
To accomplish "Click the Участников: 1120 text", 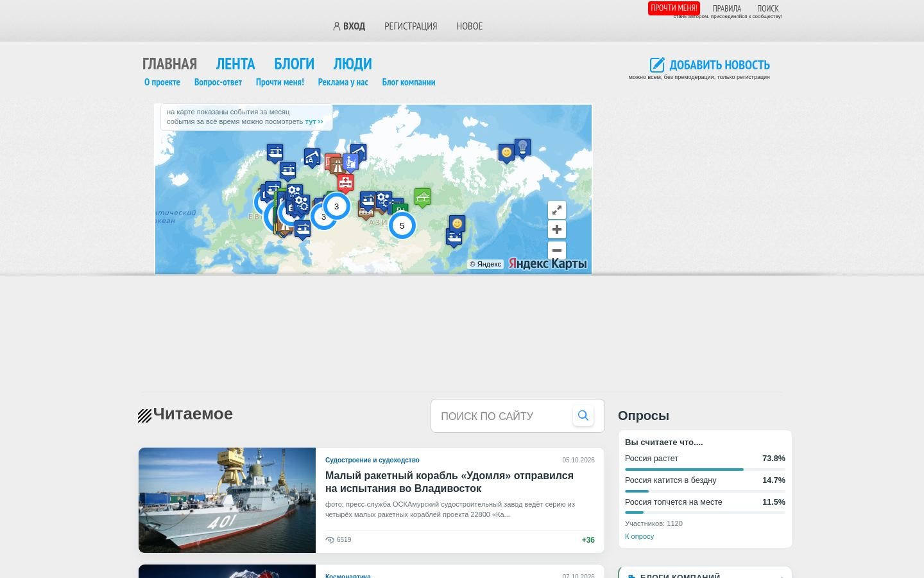I will [654, 523].
